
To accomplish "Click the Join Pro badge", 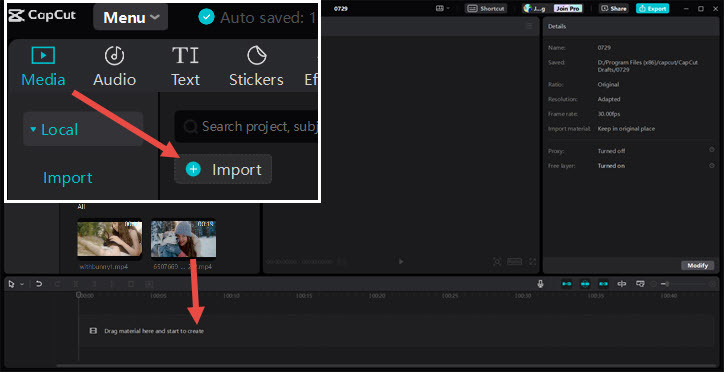I will pos(568,8).
